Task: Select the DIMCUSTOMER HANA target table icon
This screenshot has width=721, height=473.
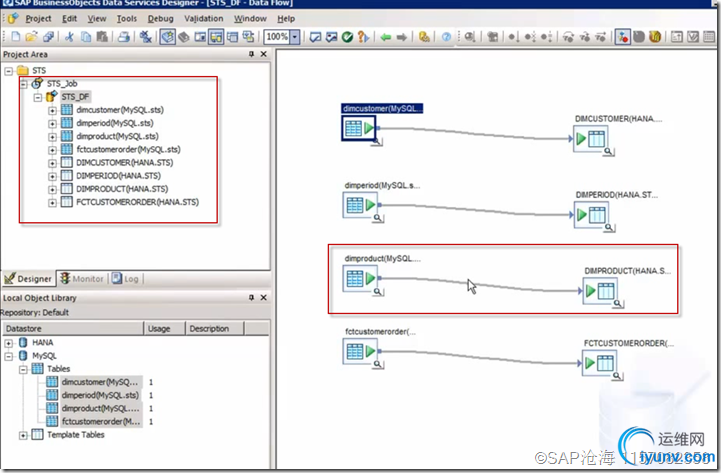Action: 590,138
